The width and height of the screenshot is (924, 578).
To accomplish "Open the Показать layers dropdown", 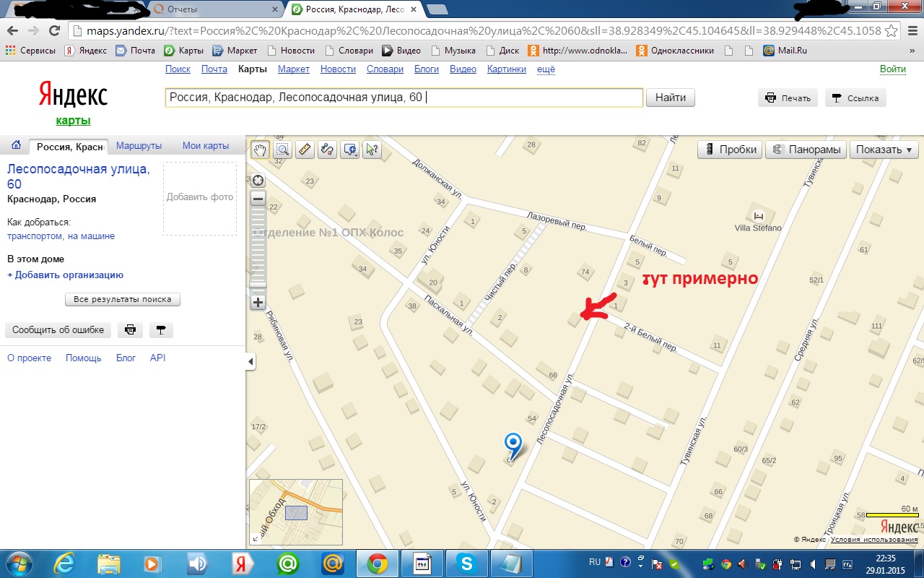I will point(884,150).
